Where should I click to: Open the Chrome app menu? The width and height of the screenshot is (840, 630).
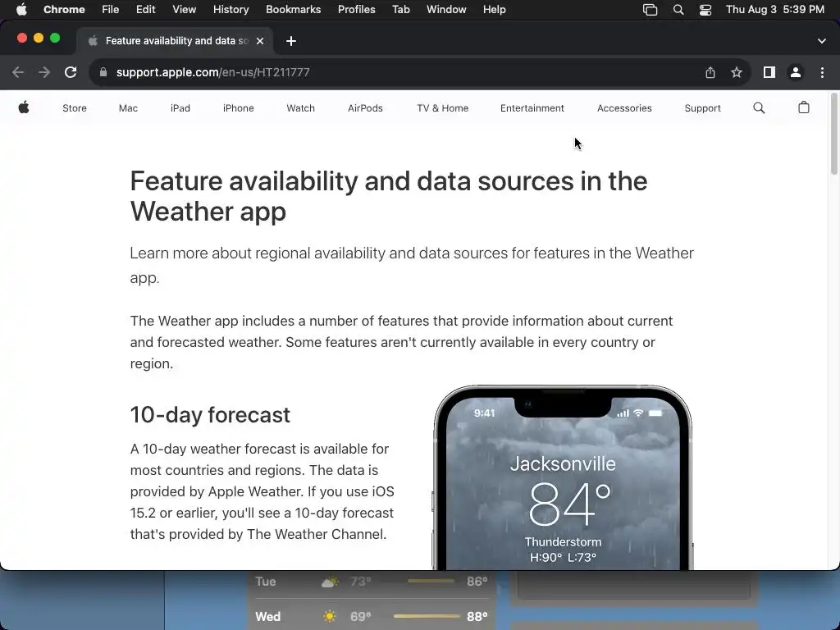(x=64, y=10)
